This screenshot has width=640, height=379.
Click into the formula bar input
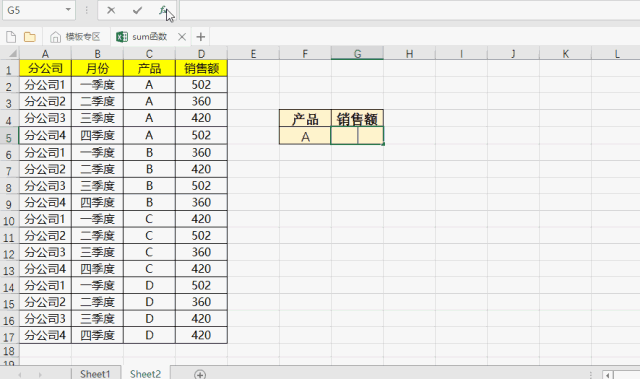point(409,10)
